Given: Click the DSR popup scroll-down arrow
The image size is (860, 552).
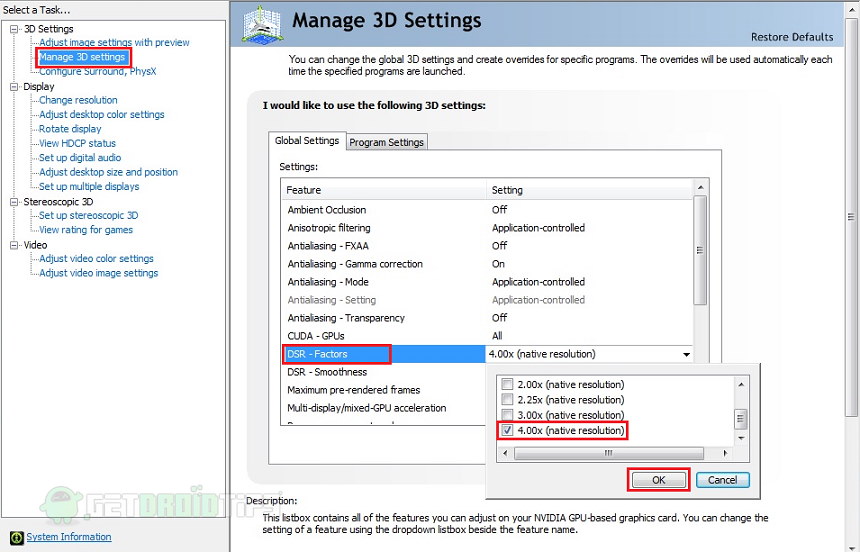Looking at the screenshot, I should point(741,438).
